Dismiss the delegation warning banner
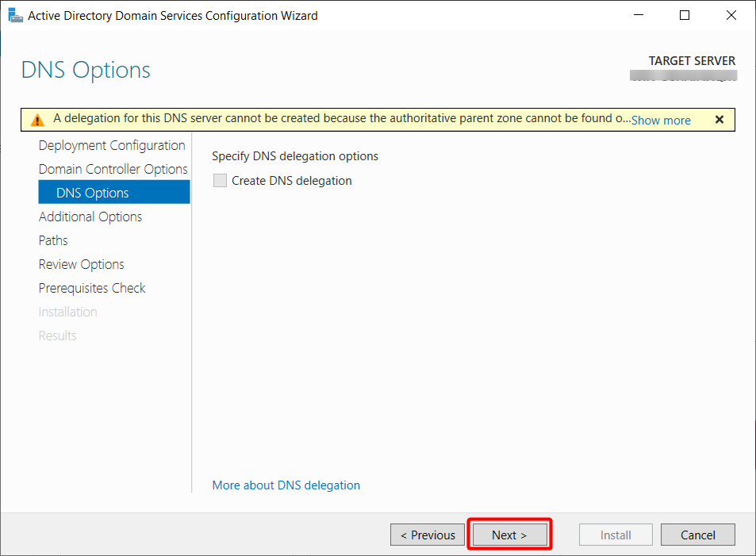 [x=719, y=120]
